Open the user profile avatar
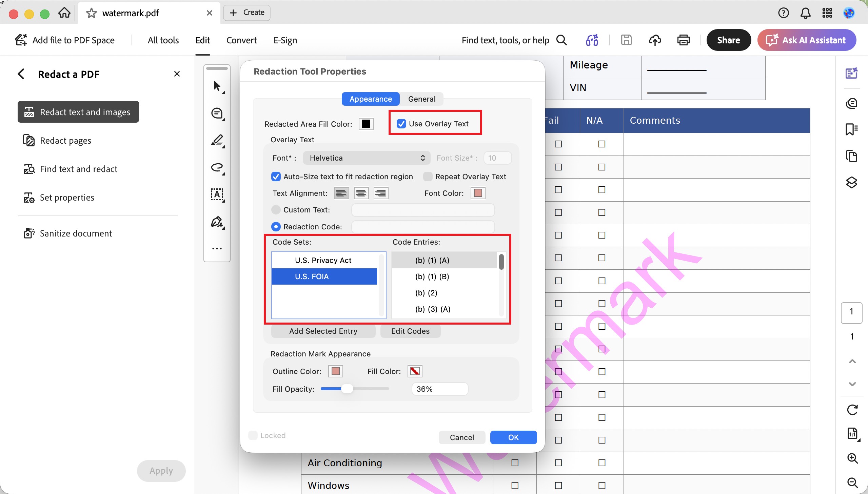This screenshot has width=868, height=494. click(849, 13)
